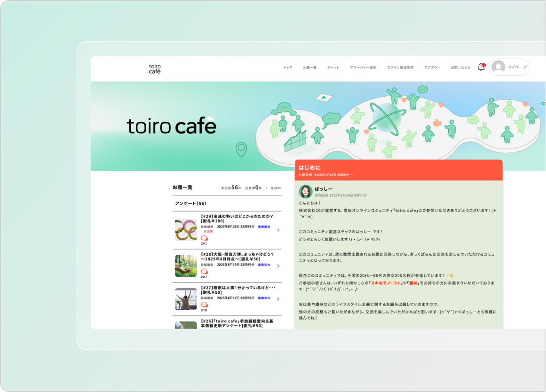Screen dimensions: 546x392
Task: Open survey #28 using its arrow chevron
Action: 278,266
